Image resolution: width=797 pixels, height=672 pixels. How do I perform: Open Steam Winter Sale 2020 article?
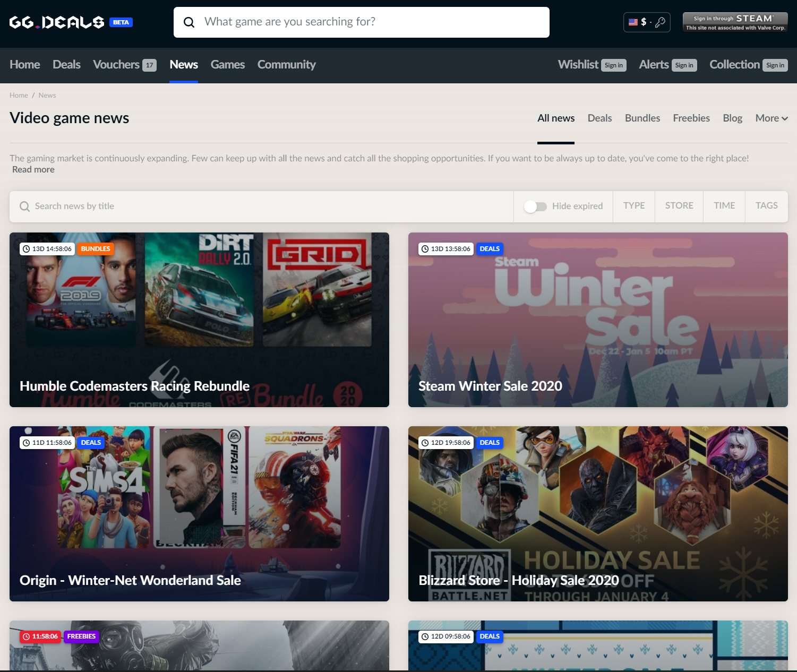598,320
